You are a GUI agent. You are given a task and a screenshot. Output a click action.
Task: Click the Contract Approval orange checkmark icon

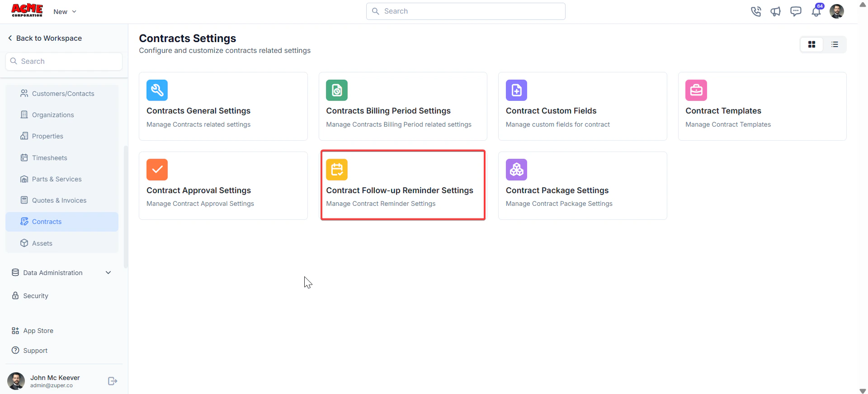(157, 170)
